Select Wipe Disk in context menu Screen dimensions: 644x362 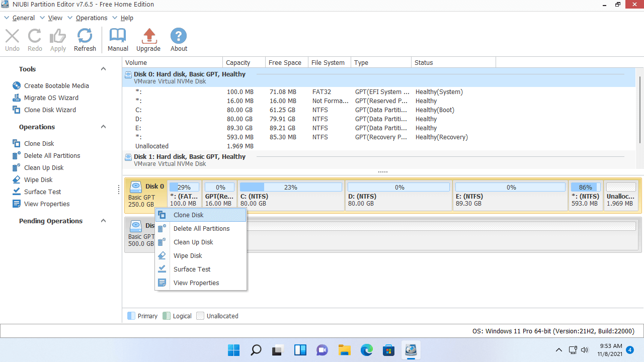point(188,256)
